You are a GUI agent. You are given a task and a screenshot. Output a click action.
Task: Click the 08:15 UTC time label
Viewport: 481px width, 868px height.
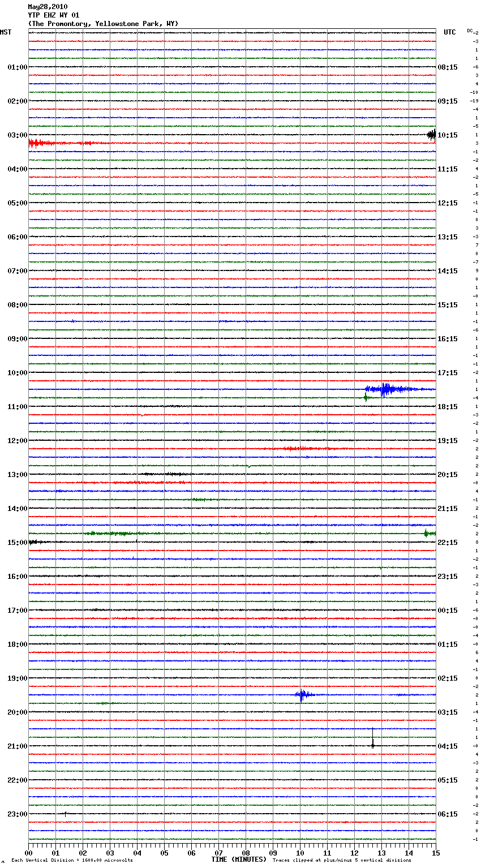pos(448,67)
